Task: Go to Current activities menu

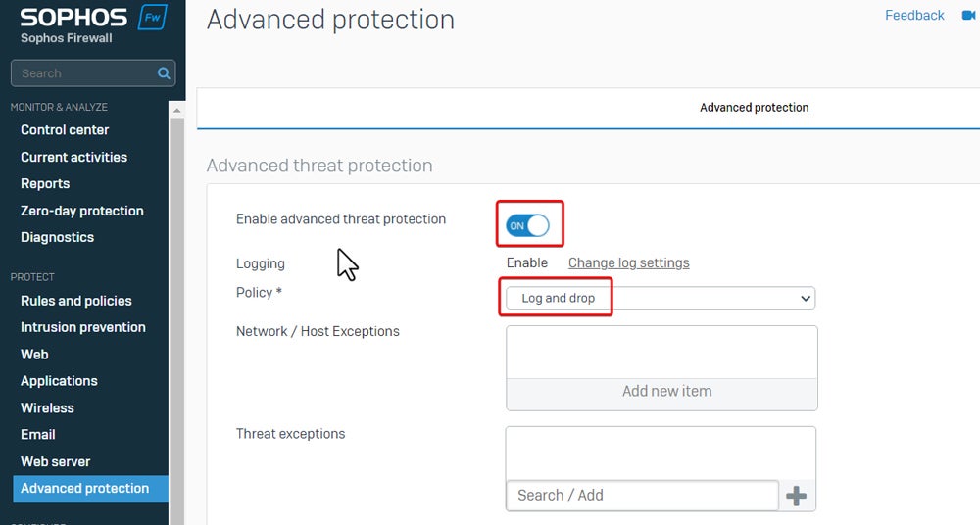Action: point(73,157)
